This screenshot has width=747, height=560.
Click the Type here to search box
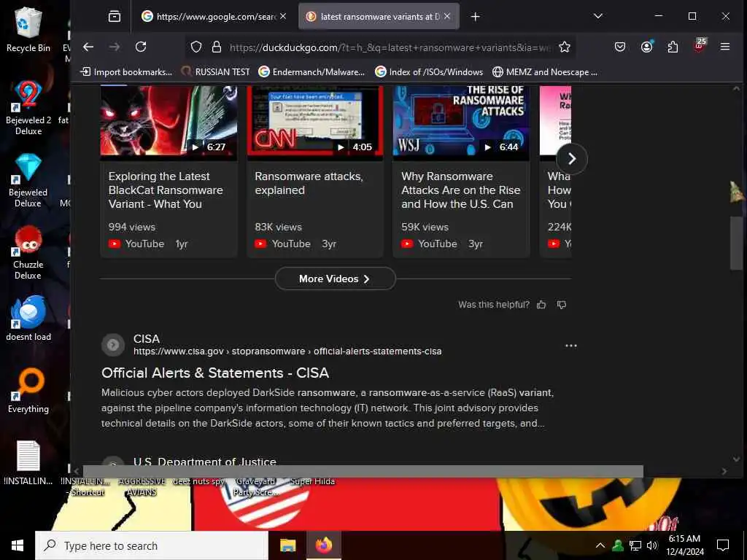[152, 545]
